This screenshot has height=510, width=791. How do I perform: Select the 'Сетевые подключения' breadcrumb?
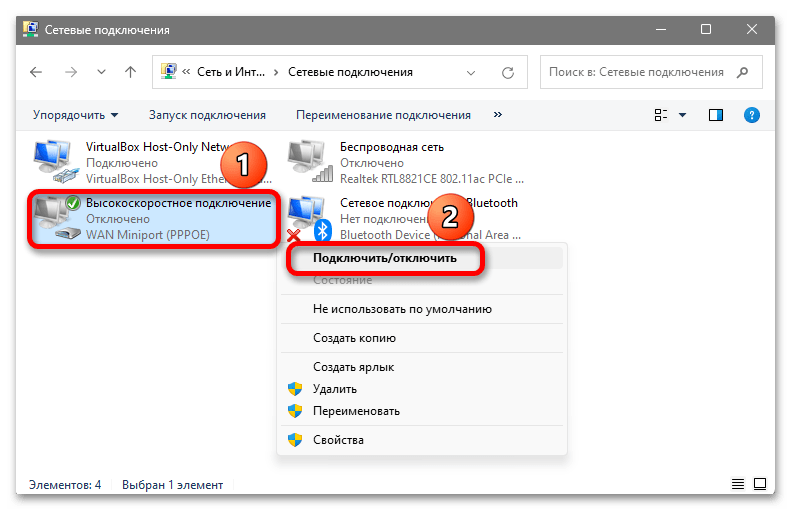click(350, 72)
